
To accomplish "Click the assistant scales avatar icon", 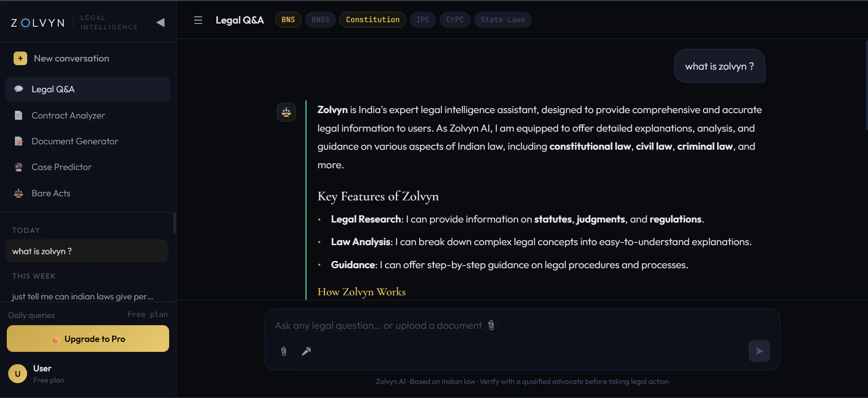I will point(286,112).
